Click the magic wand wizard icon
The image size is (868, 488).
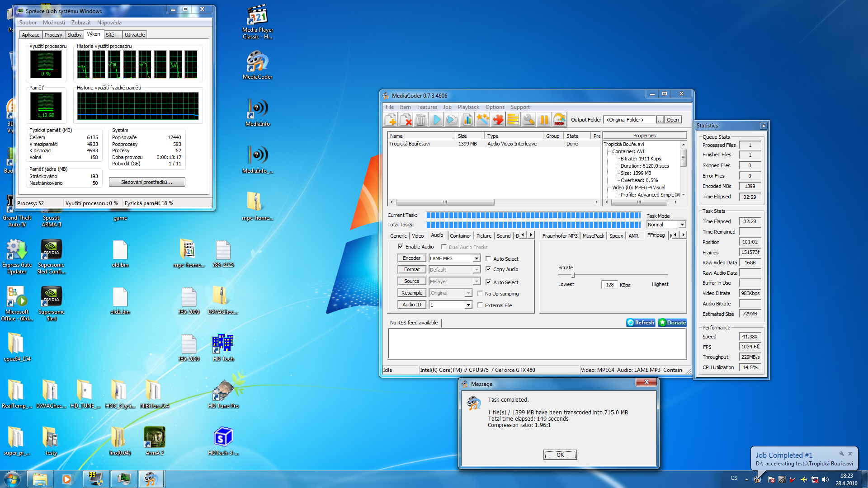pyautogui.click(x=483, y=120)
